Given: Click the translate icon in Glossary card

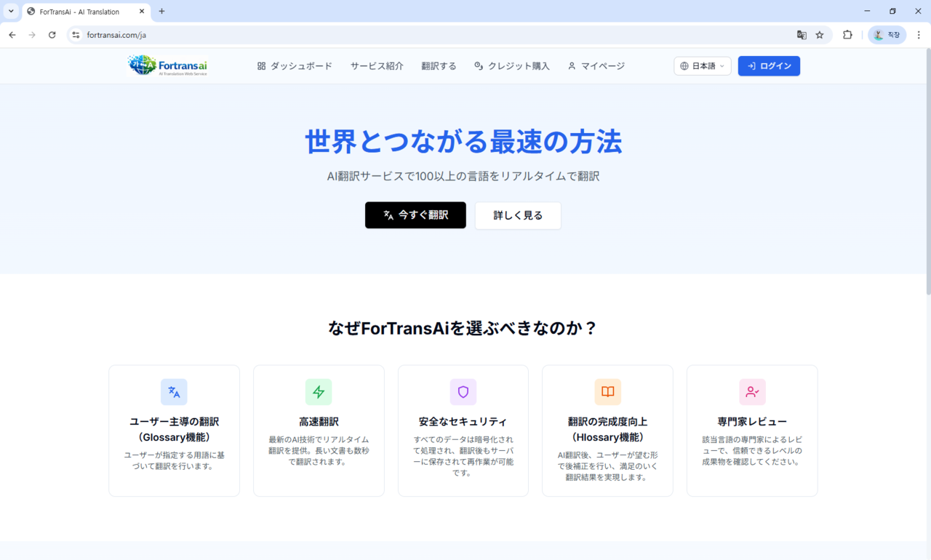Looking at the screenshot, I should click(x=174, y=392).
